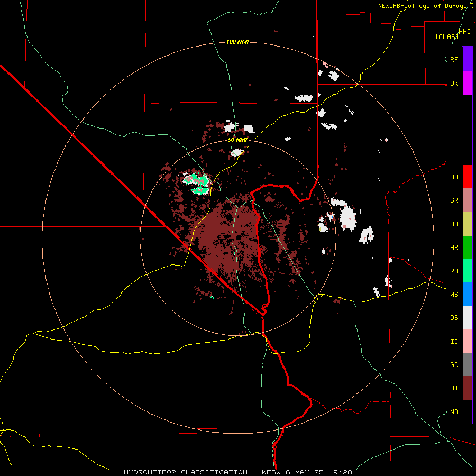Click the [CLAS] units label

point(447,36)
